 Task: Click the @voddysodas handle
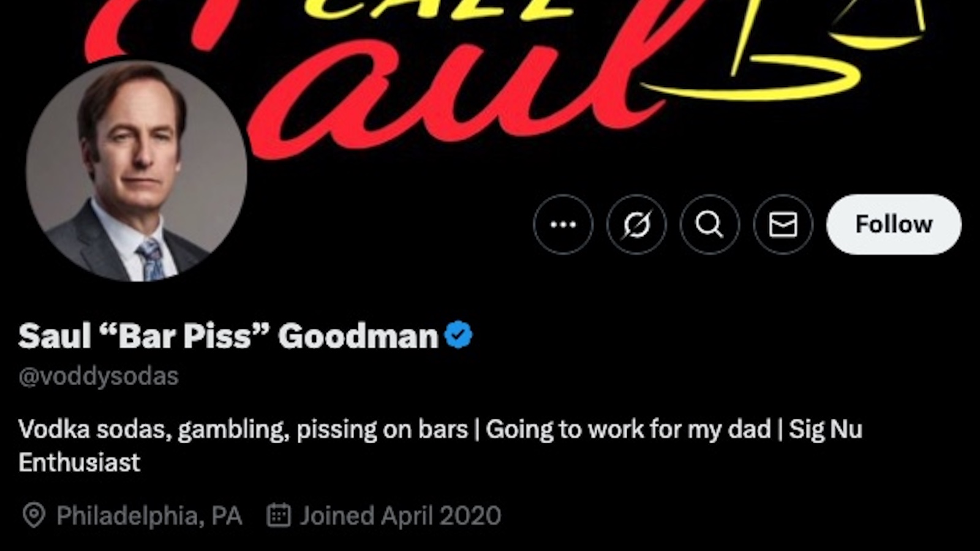pyautogui.click(x=99, y=376)
